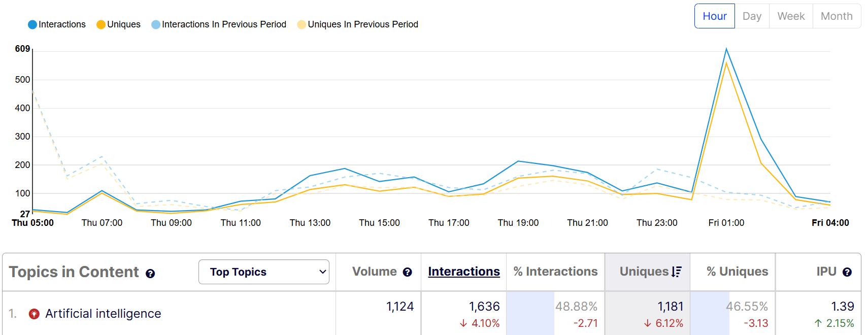Open the Artificial intelligence topic
The image size is (868, 335).
103,314
